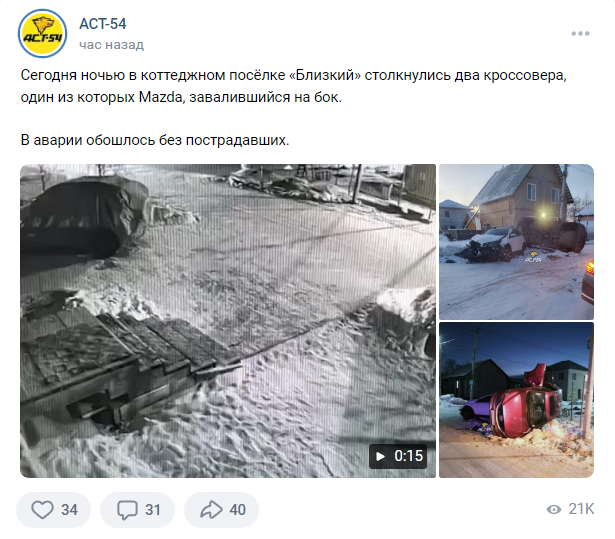
Task: Open the three-dots post options menu
Action: point(580,34)
